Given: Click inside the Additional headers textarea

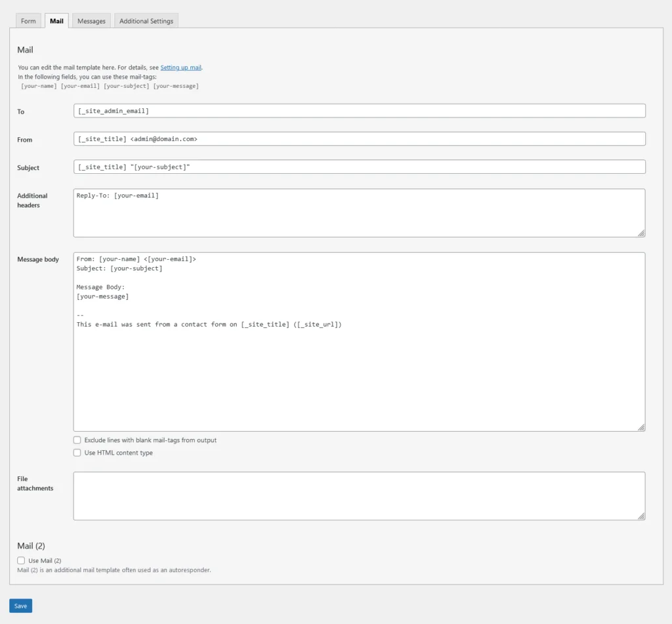Looking at the screenshot, I should (359, 211).
